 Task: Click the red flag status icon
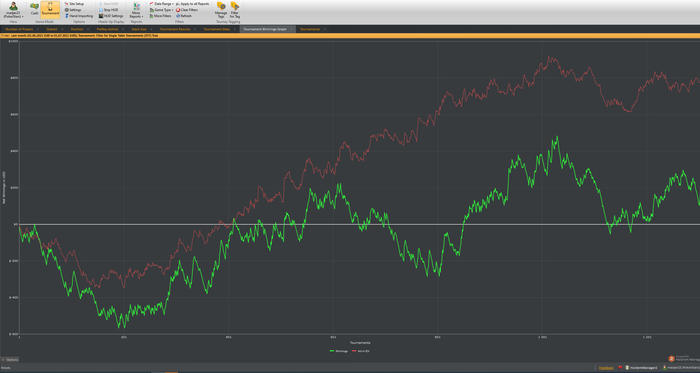(620, 367)
